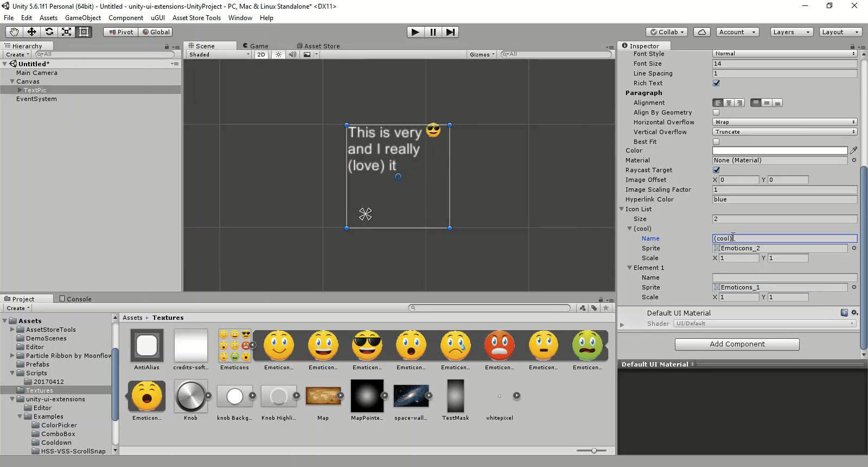
Task: Open Material object picker circle
Action: click(854, 160)
